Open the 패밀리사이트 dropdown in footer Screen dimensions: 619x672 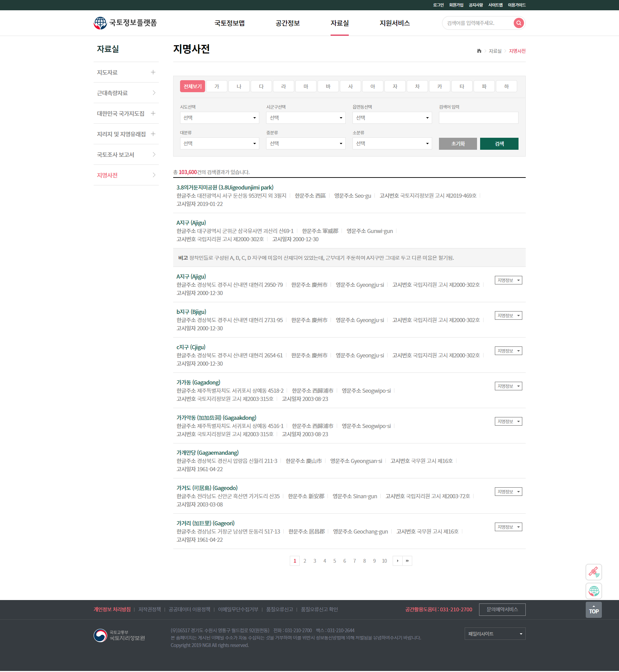(495, 634)
